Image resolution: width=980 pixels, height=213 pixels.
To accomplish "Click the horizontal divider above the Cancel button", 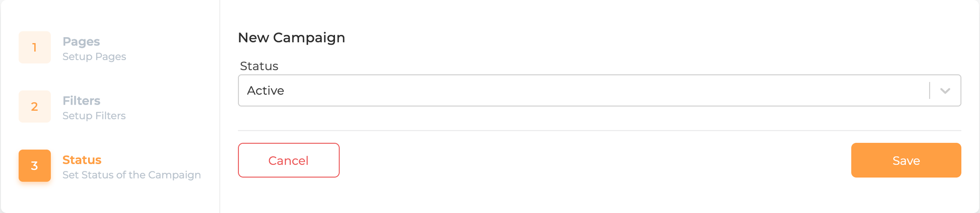I will tap(599, 130).
